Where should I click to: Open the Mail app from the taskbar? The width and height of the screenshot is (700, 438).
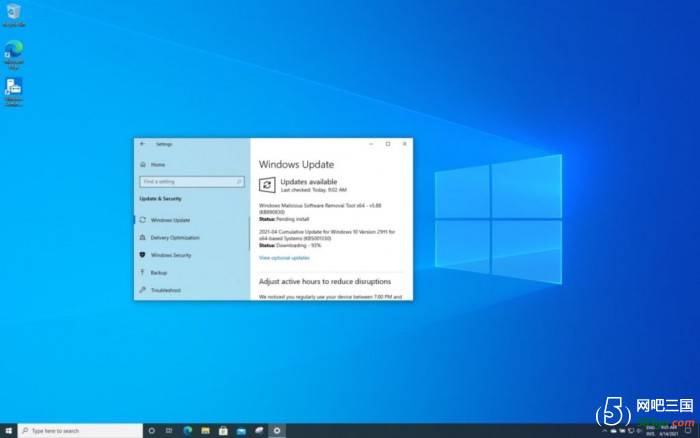point(241,430)
